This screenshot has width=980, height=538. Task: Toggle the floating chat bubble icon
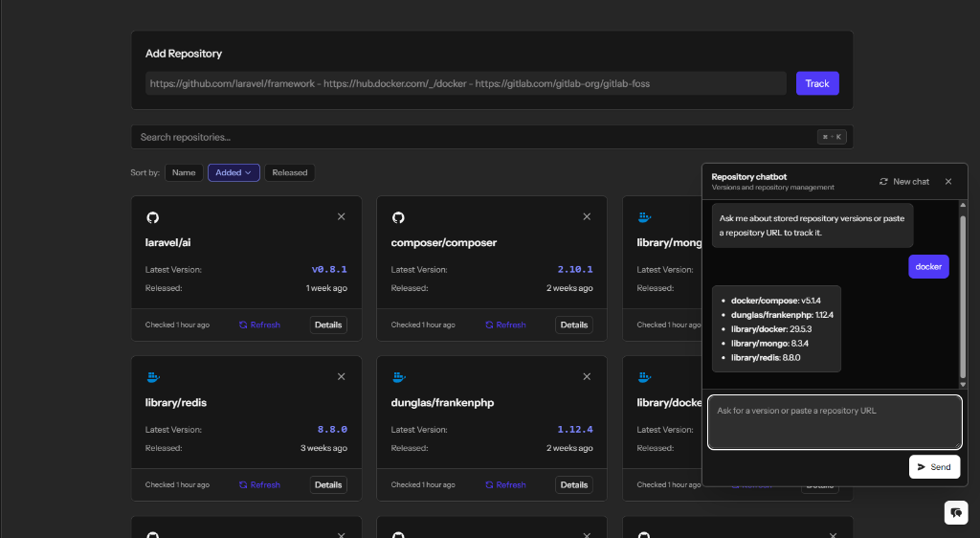point(956,513)
